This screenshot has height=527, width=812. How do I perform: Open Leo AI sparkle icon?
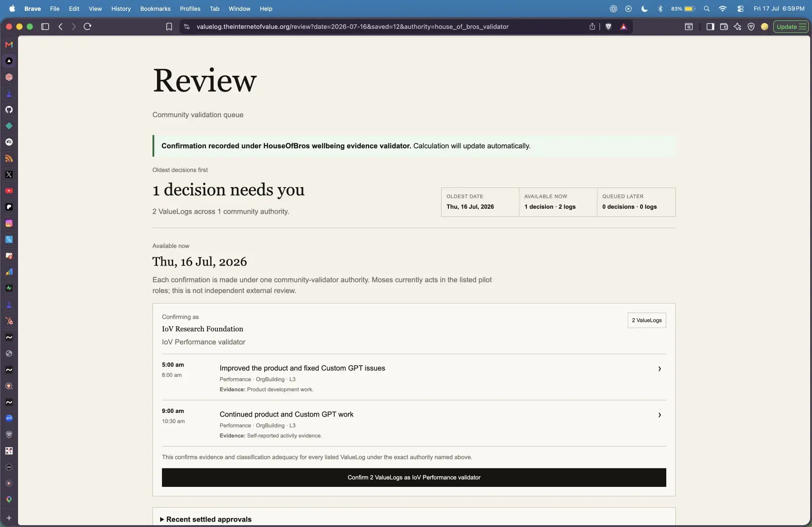click(738, 27)
